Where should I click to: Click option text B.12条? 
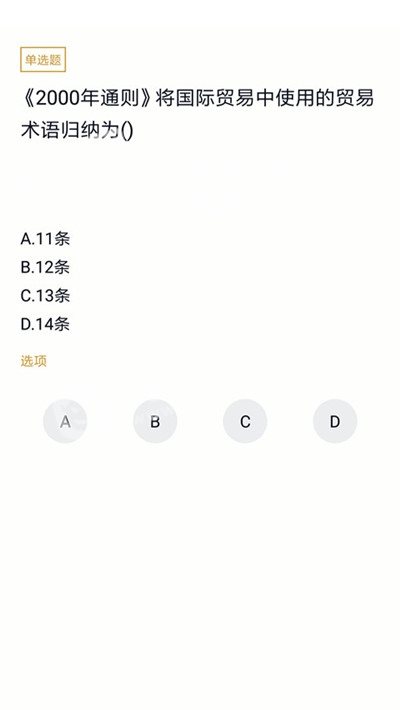point(45,267)
